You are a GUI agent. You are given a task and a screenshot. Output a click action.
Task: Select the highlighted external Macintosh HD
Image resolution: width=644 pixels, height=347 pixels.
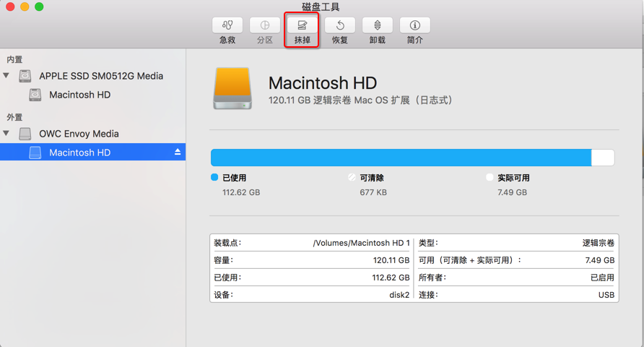tap(79, 153)
